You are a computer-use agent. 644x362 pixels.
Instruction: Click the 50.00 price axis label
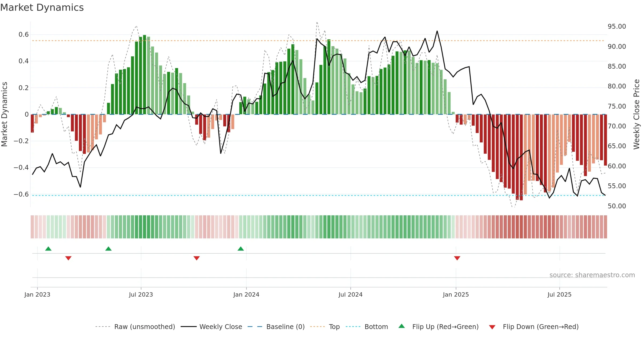pos(617,206)
